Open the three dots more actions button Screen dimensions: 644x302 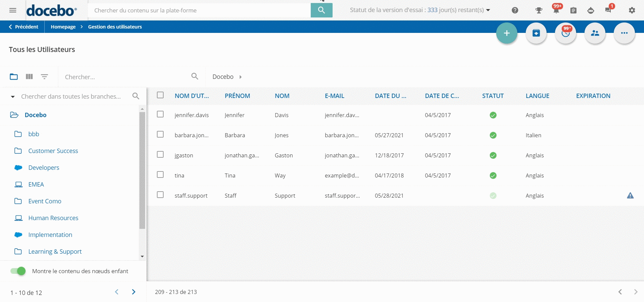[x=624, y=33]
